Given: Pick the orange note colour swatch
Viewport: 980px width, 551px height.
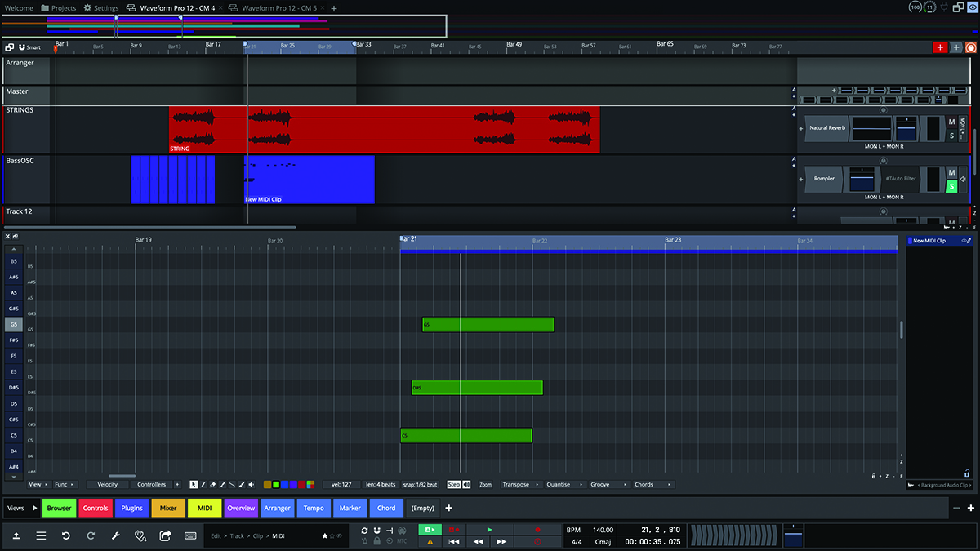Looking at the screenshot, I should click(x=267, y=485).
